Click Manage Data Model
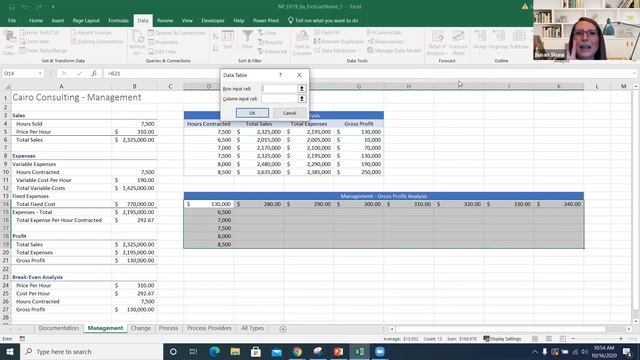The height and width of the screenshot is (360, 640). pyautogui.click(x=394, y=51)
